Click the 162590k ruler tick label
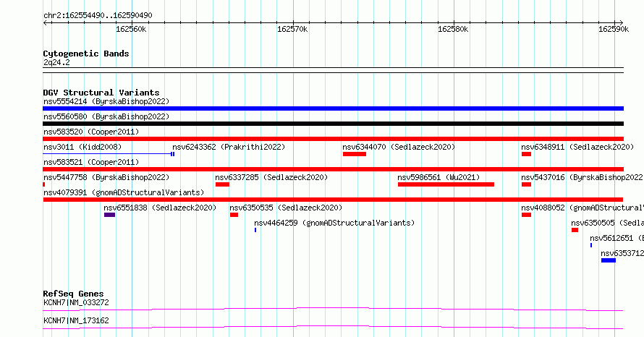644x337 pixels. [613, 30]
